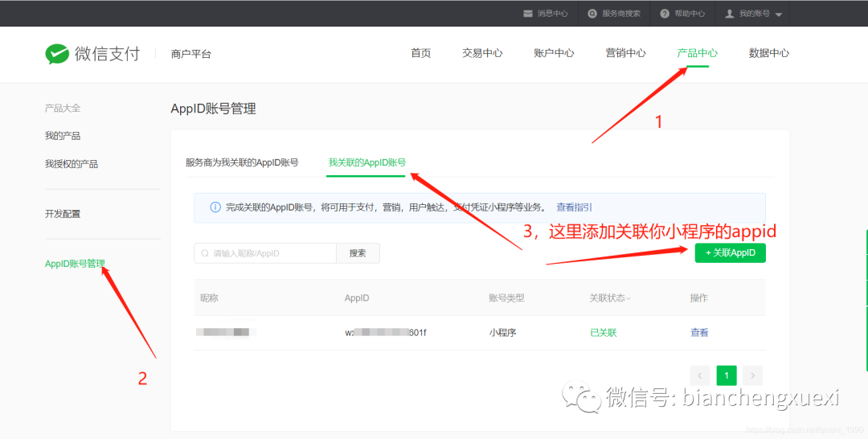Click the blurred nickname cell
Viewport: 868px width, 439px height.
(226, 332)
